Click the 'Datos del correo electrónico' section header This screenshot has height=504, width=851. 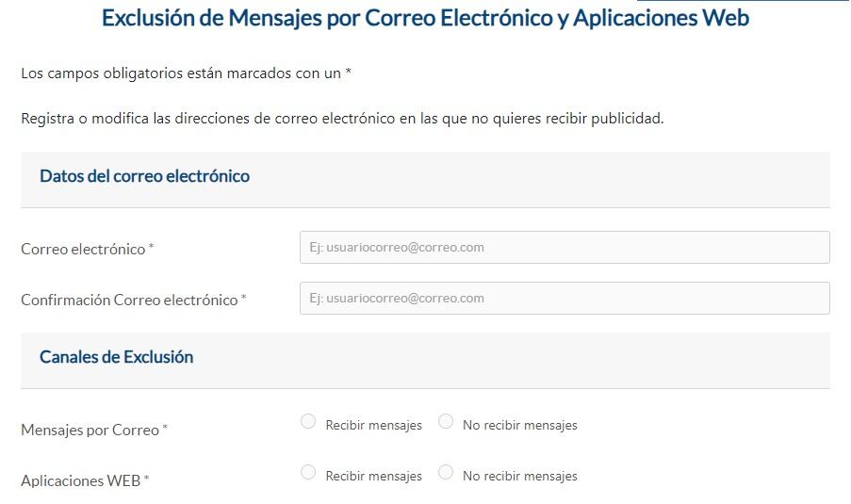click(x=144, y=176)
